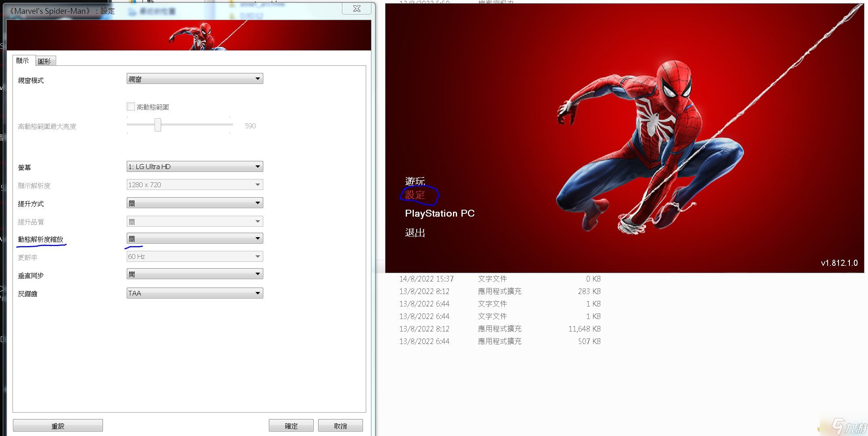This screenshot has height=436, width=868.
Task: Select 遊玩 in the game launcher
Action: click(x=415, y=181)
